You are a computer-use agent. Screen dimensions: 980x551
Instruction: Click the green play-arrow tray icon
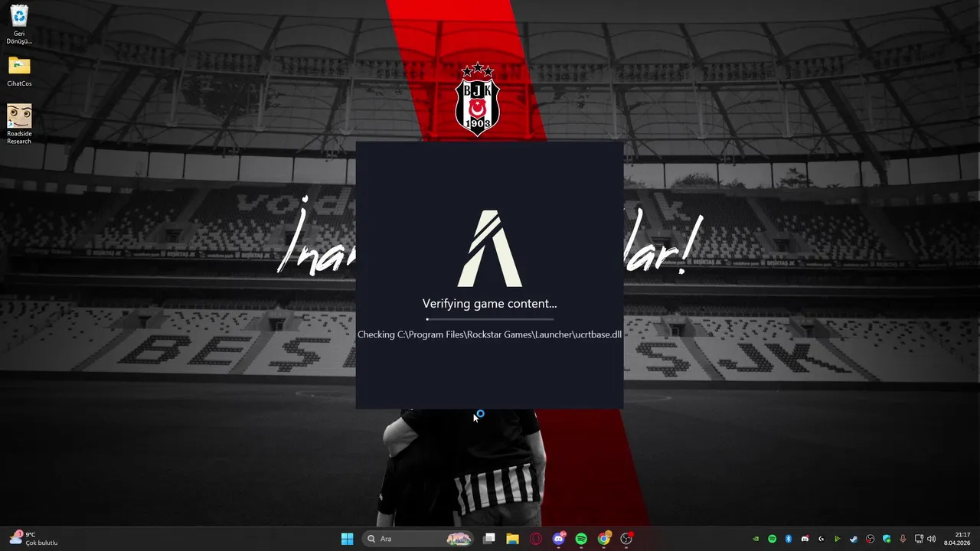coord(838,539)
